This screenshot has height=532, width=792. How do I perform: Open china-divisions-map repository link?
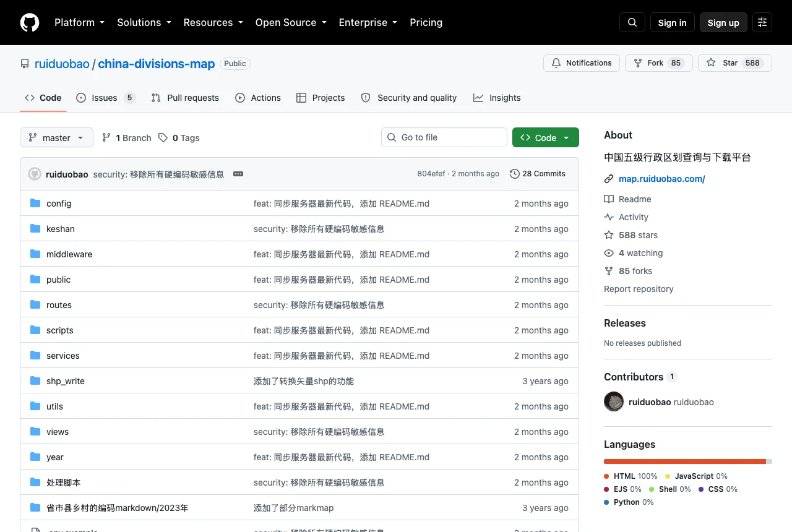pyautogui.click(x=157, y=64)
